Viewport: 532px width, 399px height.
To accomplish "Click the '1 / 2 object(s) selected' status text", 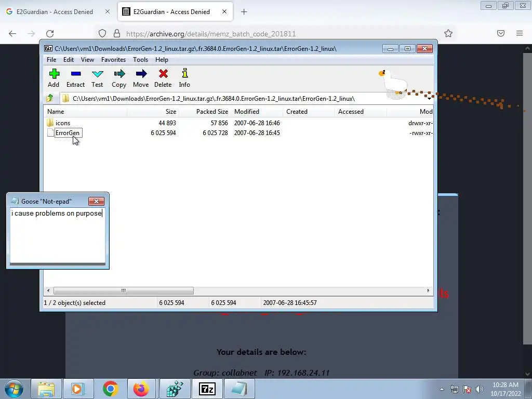I will (x=75, y=303).
